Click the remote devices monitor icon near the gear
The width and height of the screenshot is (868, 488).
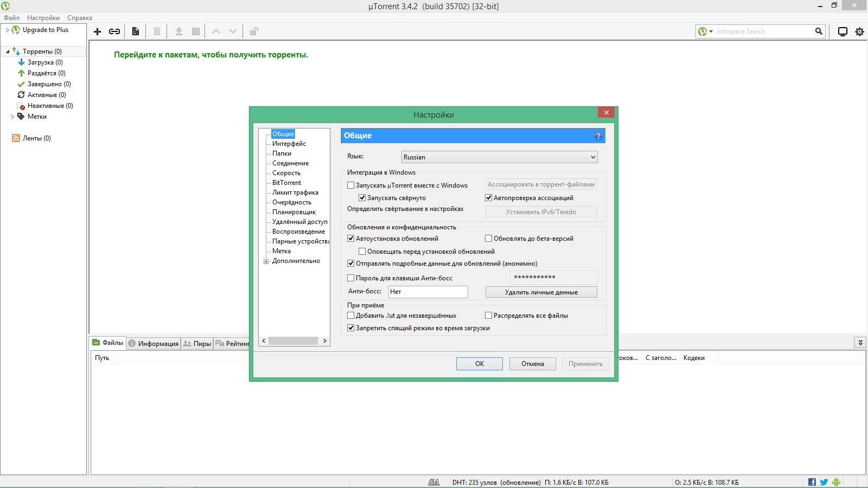[842, 31]
